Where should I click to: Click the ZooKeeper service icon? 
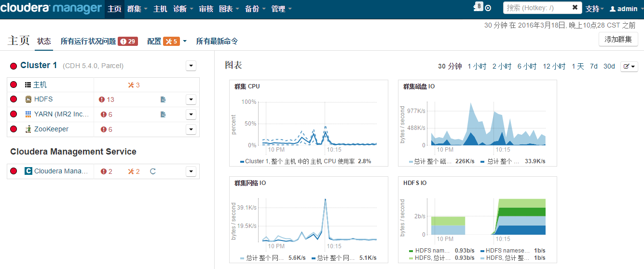point(28,129)
